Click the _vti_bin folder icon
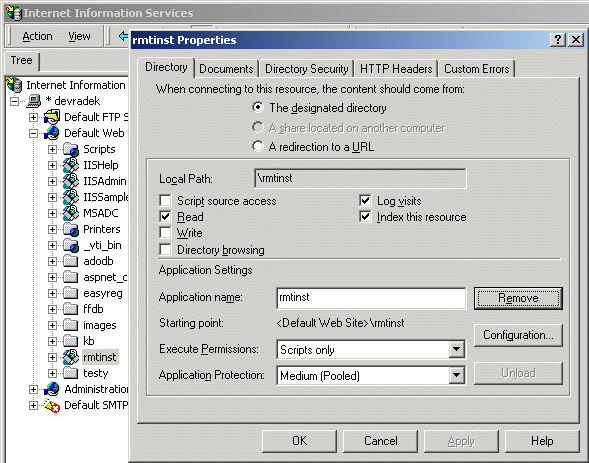The image size is (589, 463). click(71, 245)
